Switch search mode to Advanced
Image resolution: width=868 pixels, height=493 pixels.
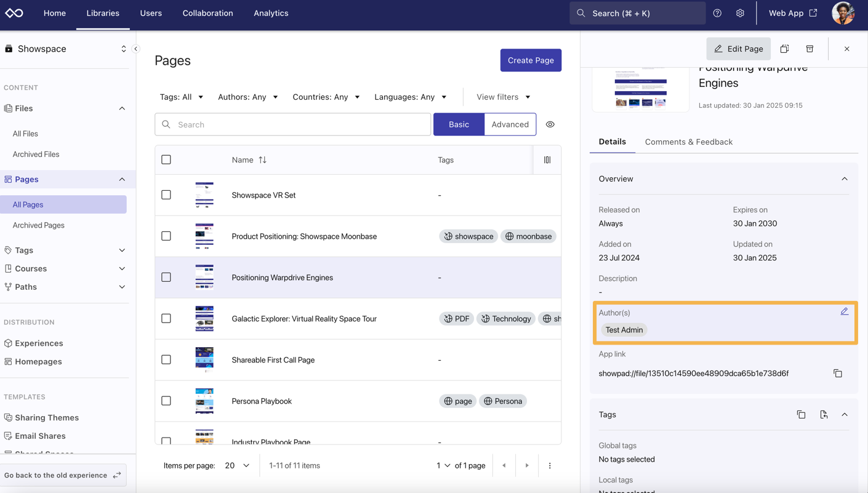point(510,124)
